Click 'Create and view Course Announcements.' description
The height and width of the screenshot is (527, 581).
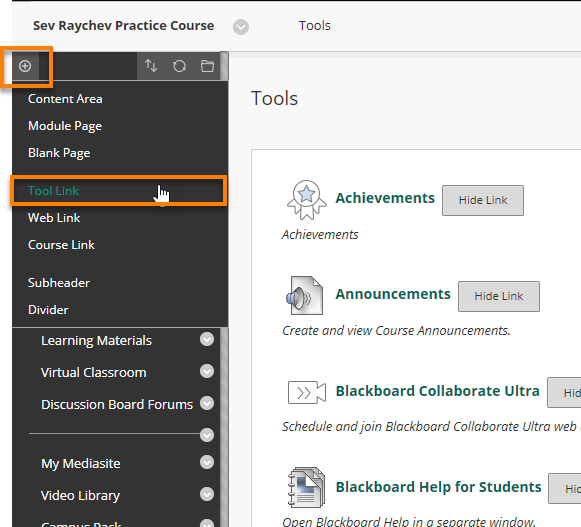(396, 331)
